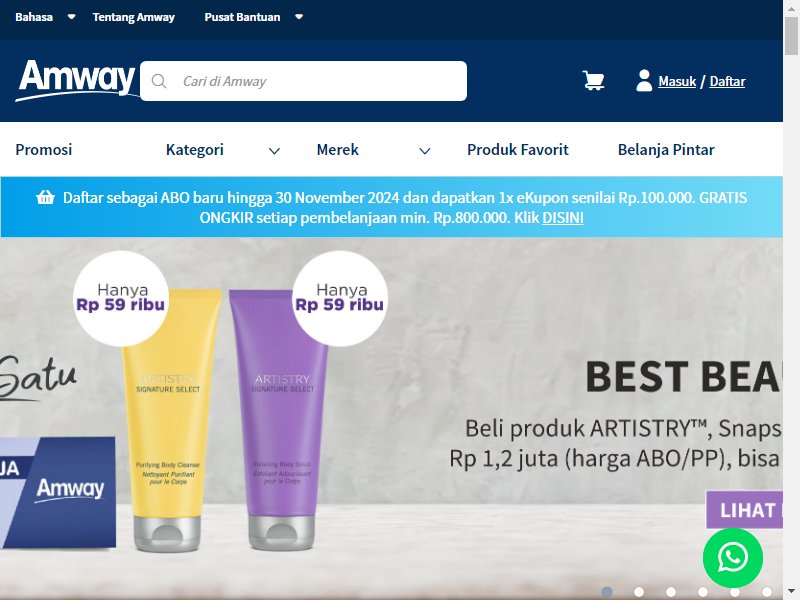The width and height of the screenshot is (800, 600).
Task: Expand the Pusat Bantuan dropdown arrow
Action: (299, 17)
